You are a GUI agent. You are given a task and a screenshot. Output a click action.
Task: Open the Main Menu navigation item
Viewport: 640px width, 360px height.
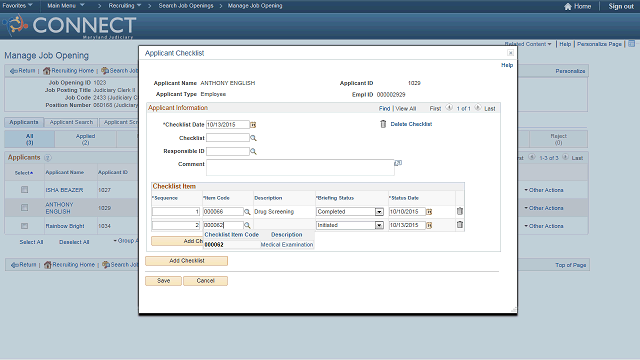(66, 6)
